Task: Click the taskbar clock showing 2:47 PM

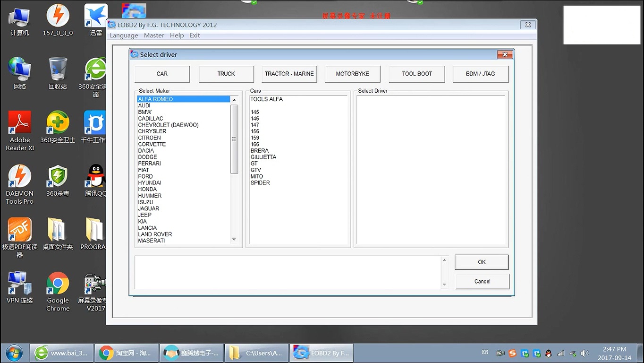Action: click(615, 349)
